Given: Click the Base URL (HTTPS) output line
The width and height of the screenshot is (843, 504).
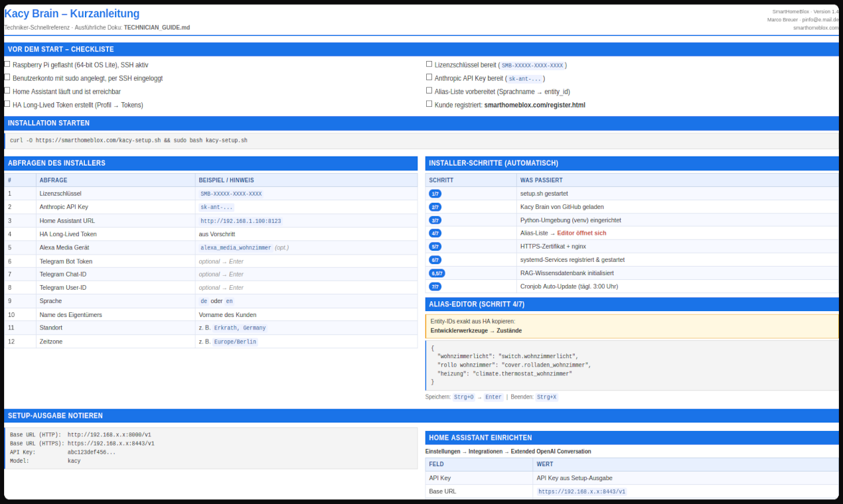Looking at the screenshot, I should point(82,444).
